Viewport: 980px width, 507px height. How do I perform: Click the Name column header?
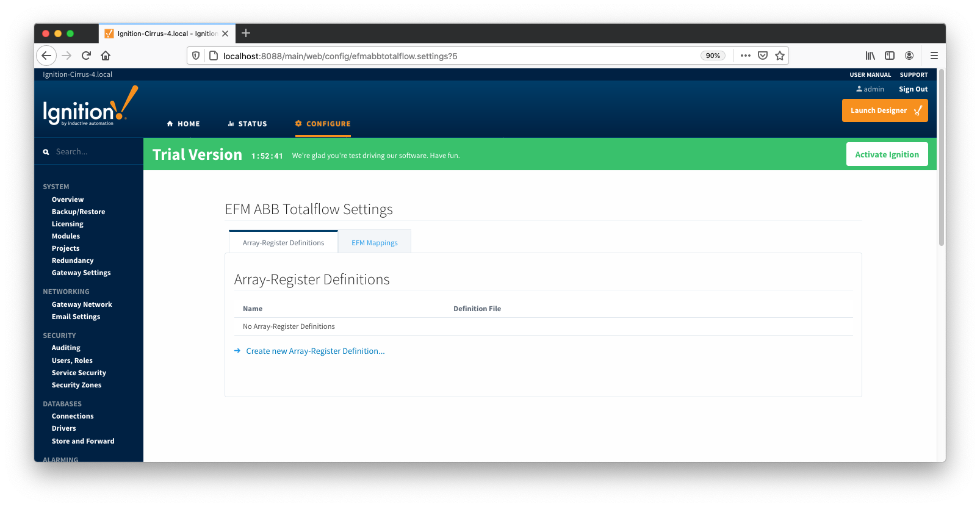[253, 309]
